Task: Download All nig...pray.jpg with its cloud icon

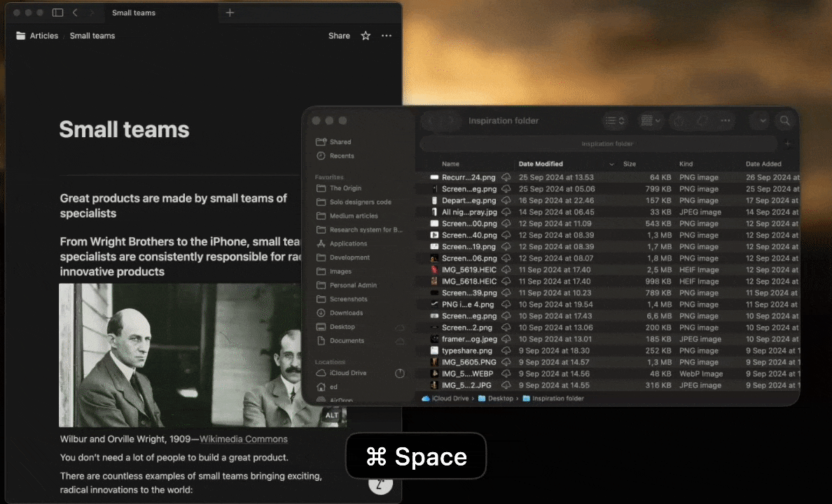Action: [506, 212]
